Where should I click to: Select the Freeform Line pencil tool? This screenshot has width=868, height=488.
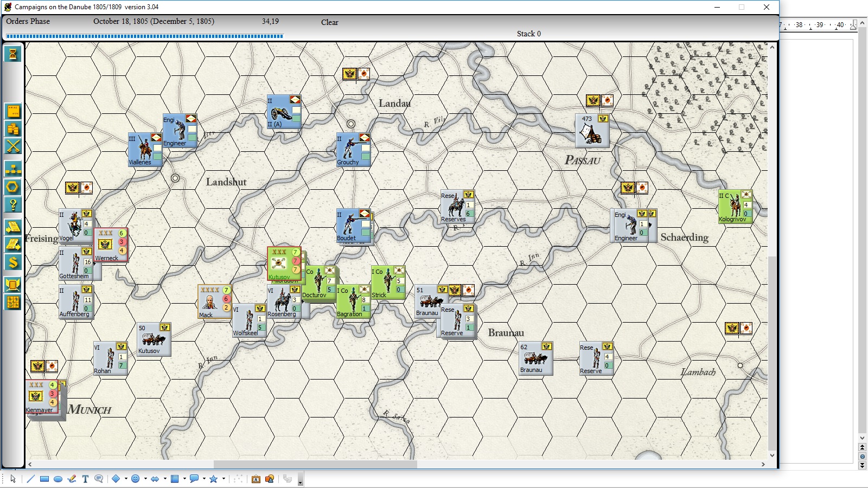pyautogui.click(x=72, y=479)
